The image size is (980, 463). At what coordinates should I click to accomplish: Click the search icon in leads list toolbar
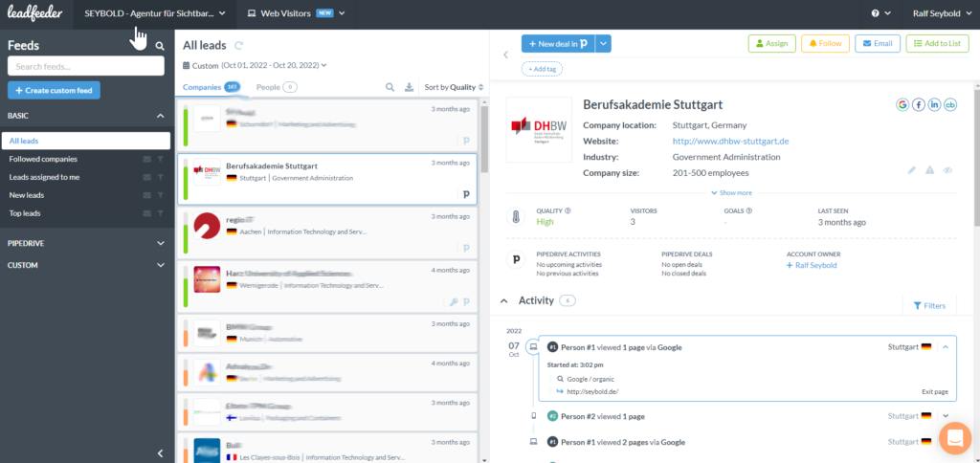[x=390, y=87]
